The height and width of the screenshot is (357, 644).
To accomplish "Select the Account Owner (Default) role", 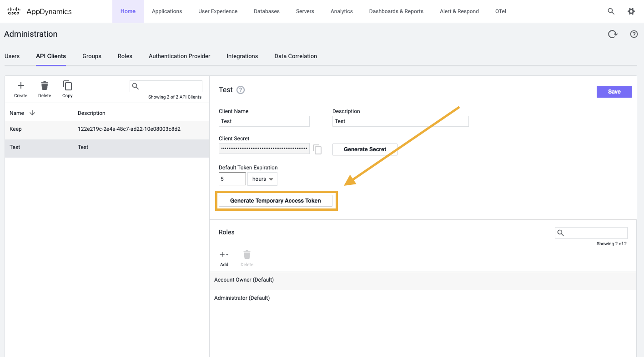I will click(x=423, y=280).
